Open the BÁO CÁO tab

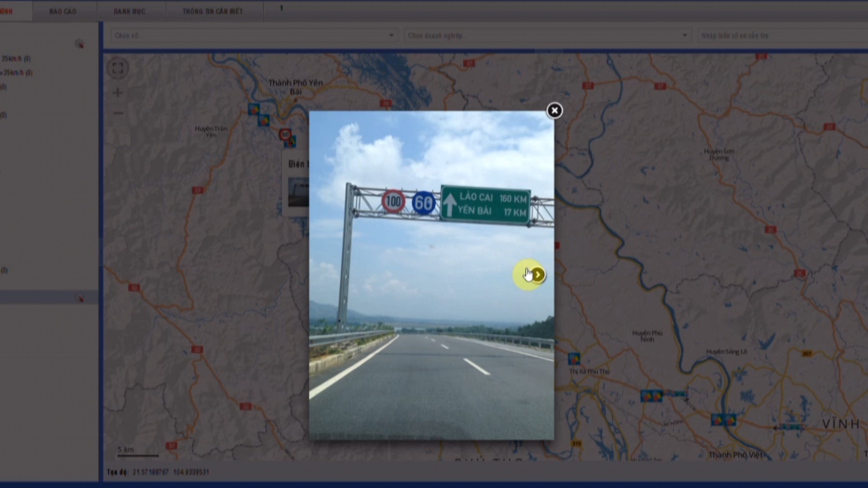click(63, 11)
